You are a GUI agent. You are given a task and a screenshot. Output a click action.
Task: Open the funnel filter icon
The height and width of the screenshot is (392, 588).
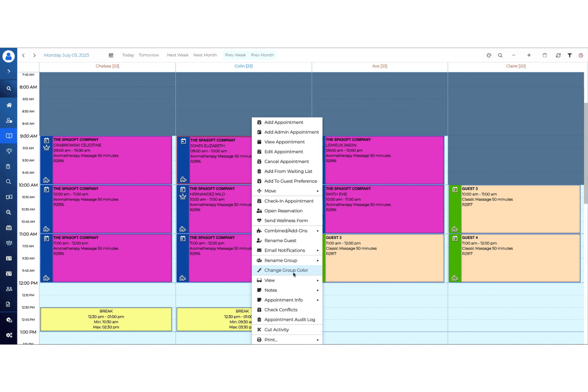pos(570,56)
